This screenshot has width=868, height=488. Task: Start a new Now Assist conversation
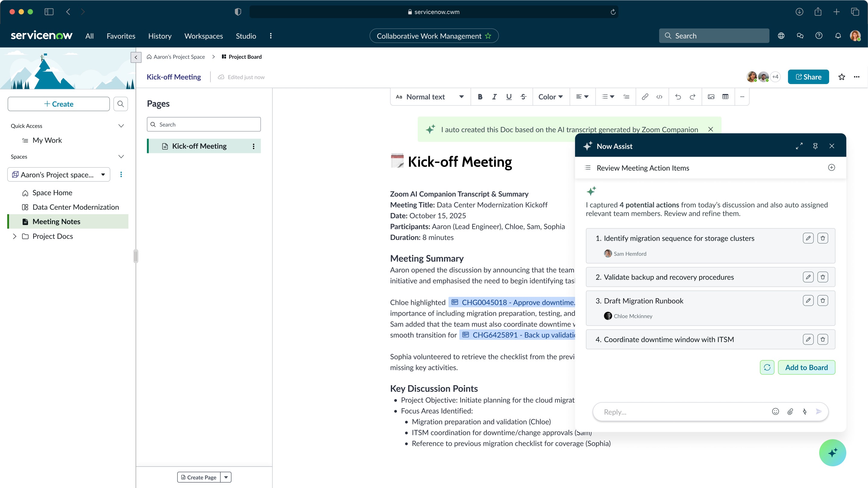pos(832,168)
